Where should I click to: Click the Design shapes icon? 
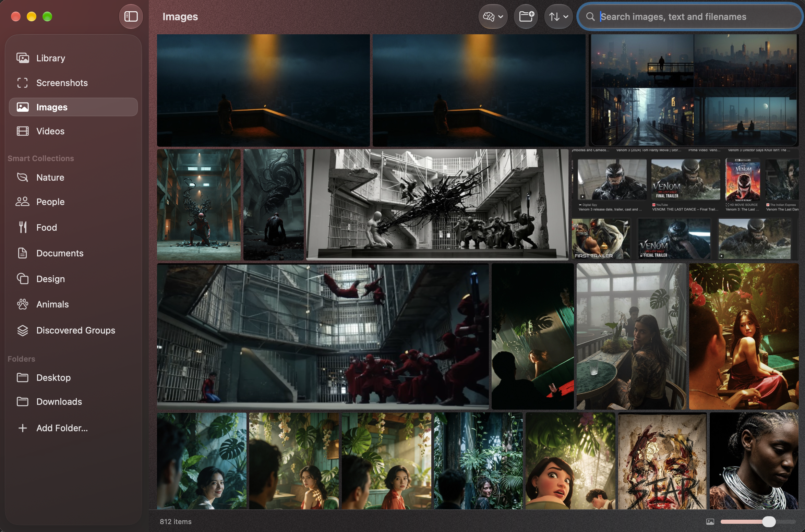pos(23,279)
